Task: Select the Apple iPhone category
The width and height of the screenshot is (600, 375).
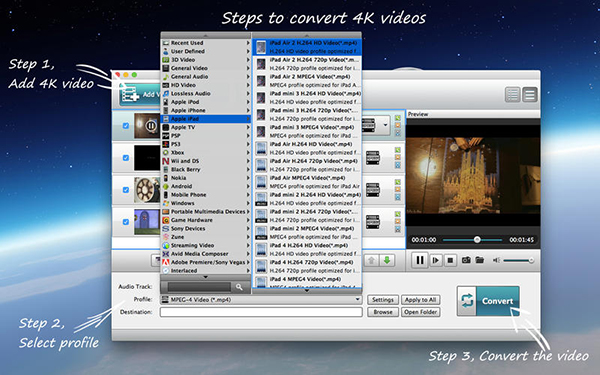Action: pos(206,110)
